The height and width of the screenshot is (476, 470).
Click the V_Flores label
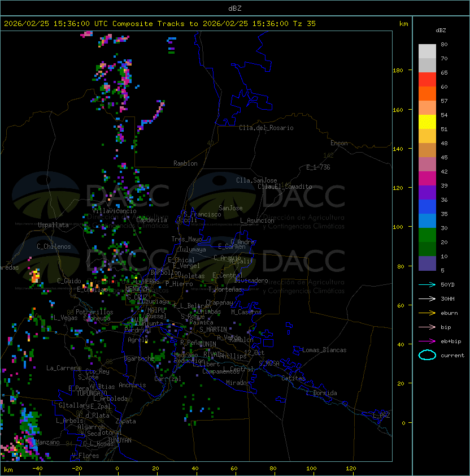85,456
